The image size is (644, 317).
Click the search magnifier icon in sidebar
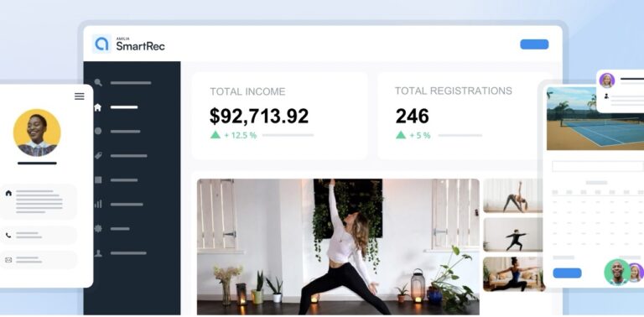click(x=98, y=82)
